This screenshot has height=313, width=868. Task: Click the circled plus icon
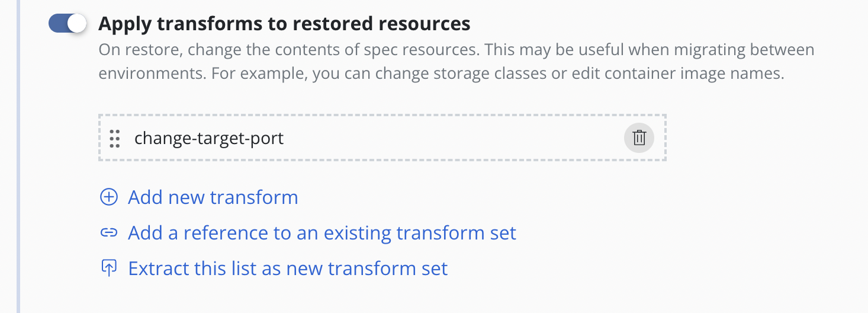(108, 197)
